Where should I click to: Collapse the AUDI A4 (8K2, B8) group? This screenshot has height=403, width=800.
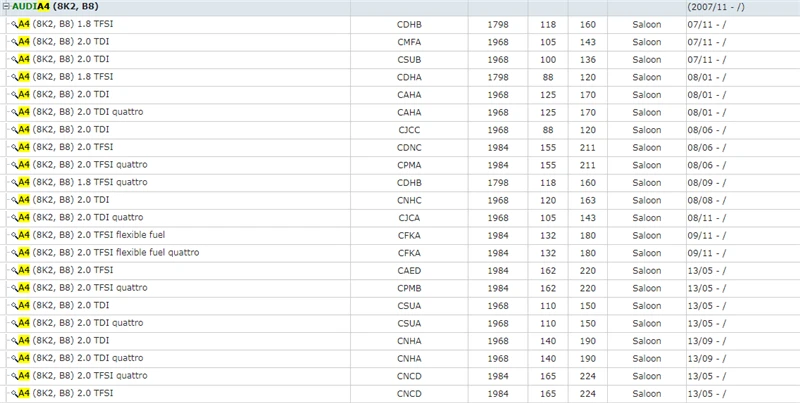(x=6, y=7)
